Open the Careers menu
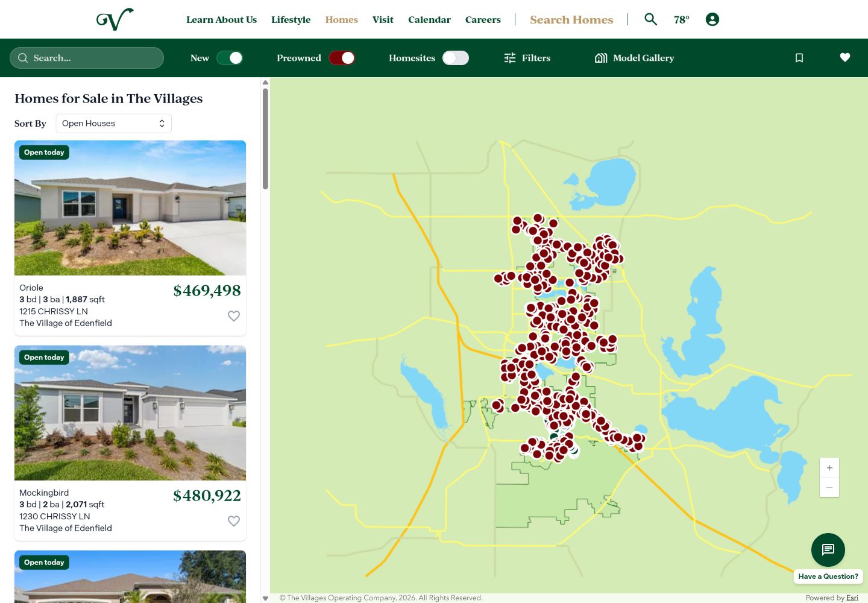Screen dimensions: 868x603 pos(483,20)
